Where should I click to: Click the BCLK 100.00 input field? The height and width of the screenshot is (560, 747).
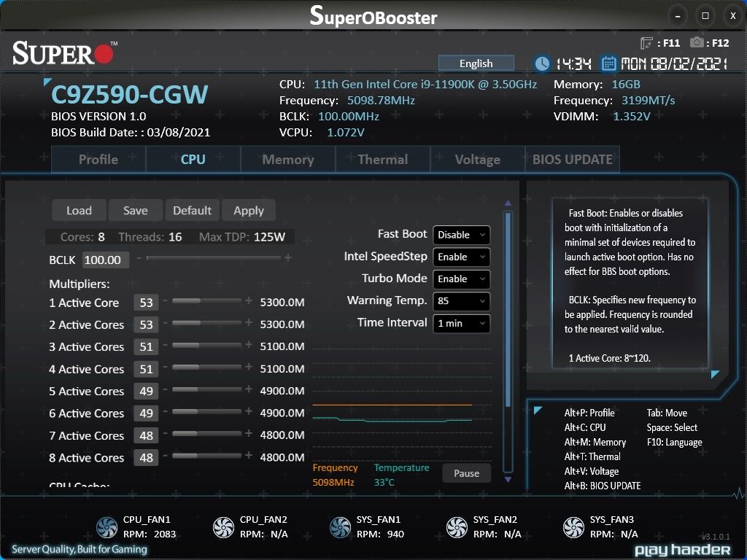coord(105,260)
